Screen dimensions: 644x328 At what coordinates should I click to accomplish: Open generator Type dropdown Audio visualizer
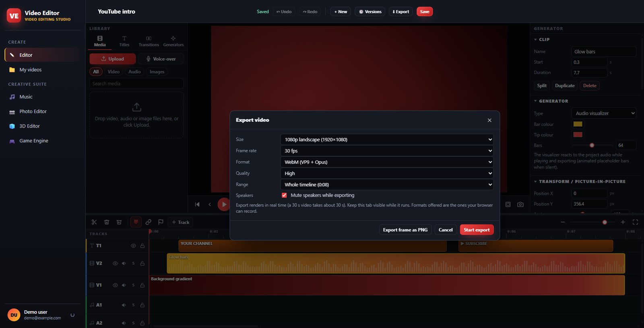604,113
